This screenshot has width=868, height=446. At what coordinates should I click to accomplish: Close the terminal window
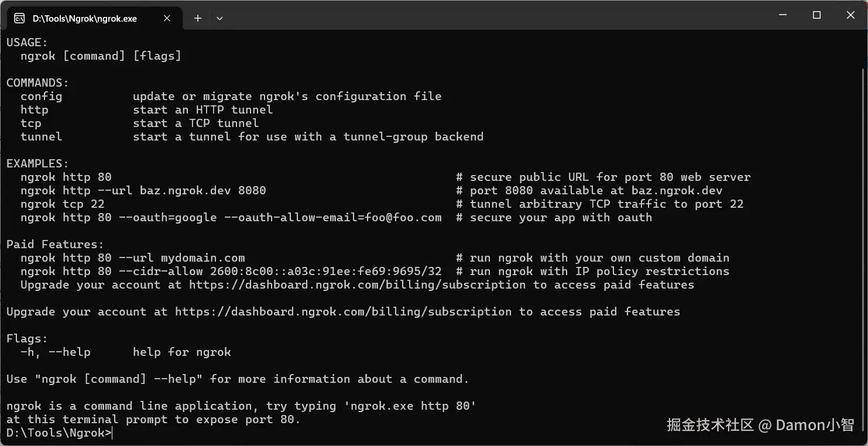click(850, 15)
